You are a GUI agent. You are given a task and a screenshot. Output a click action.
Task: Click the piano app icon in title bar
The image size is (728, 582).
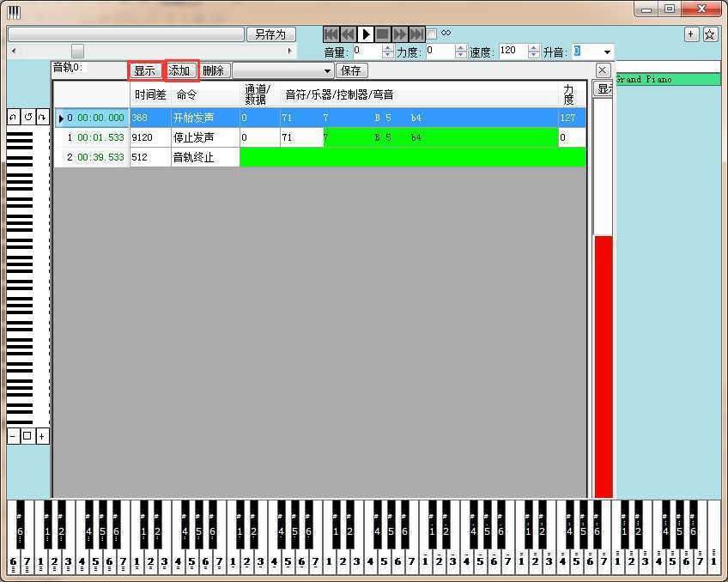(14, 13)
